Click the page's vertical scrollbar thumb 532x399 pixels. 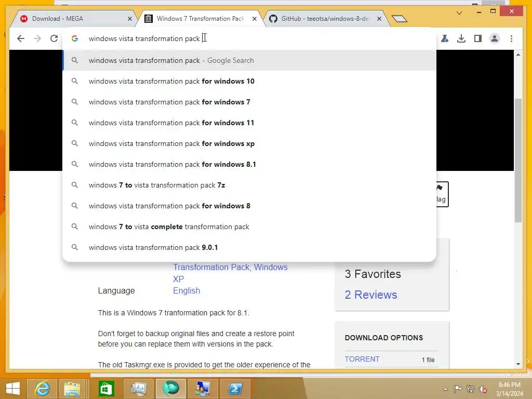(x=518, y=160)
